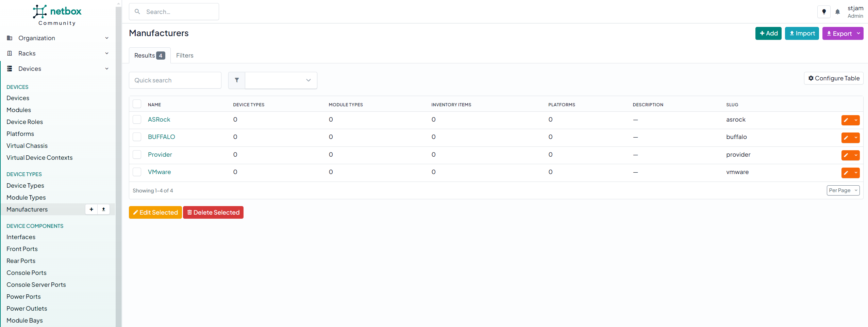The width and height of the screenshot is (868, 327).
Task: Open the notifications bell icon
Action: point(838,12)
